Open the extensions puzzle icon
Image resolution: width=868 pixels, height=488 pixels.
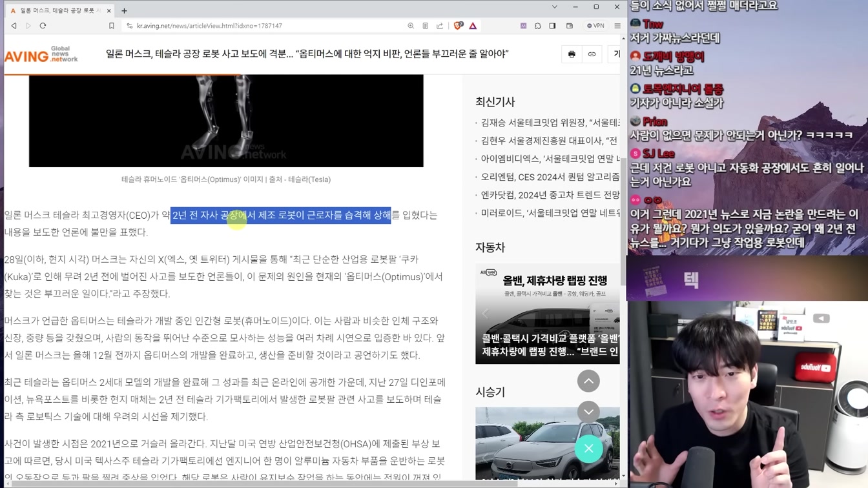coord(537,26)
